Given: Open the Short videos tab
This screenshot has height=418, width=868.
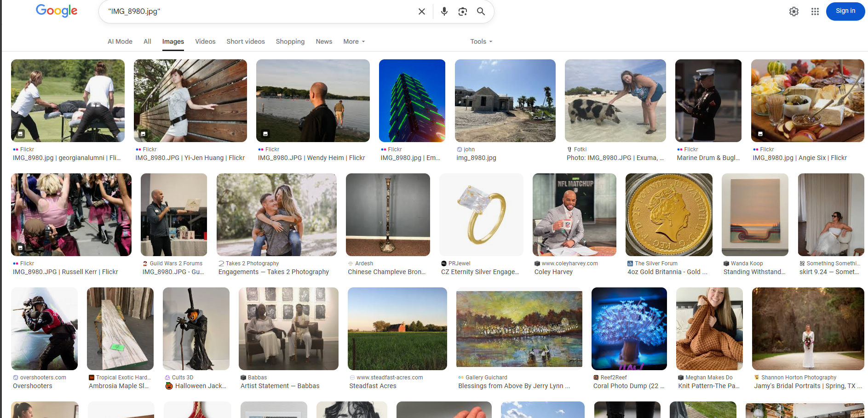Looking at the screenshot, I should [246, 41].
